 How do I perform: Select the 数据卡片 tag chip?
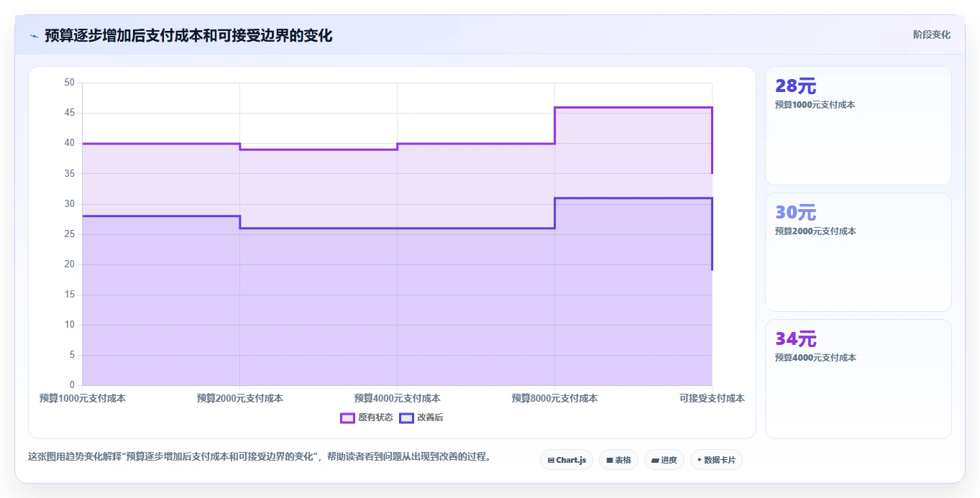click(716, 460)
